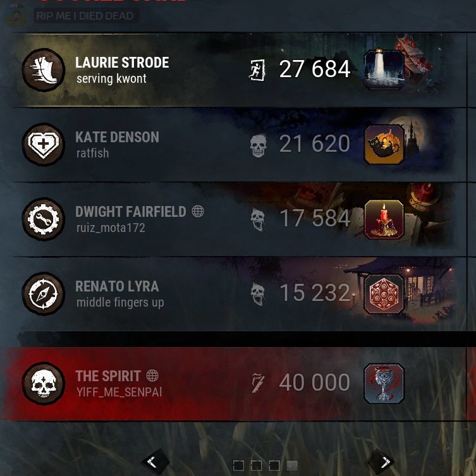Viewport: 476px width, 476px height.
Task: Click the globe icon next to The Spirit
Action: [152, 375]
